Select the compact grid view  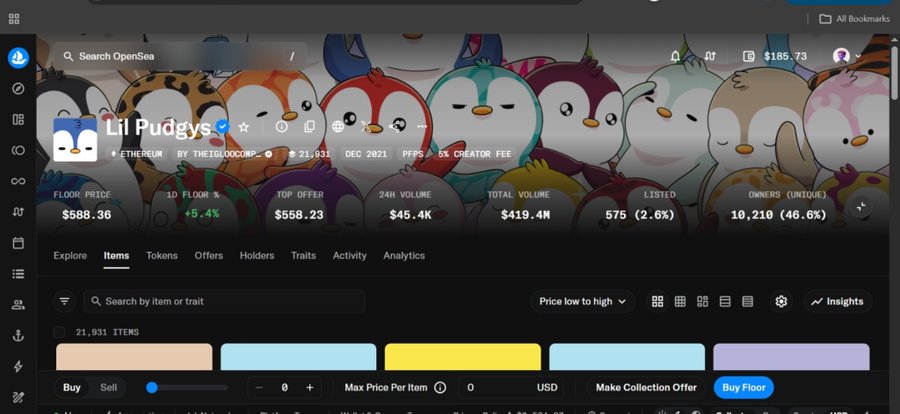click(680, 301)
